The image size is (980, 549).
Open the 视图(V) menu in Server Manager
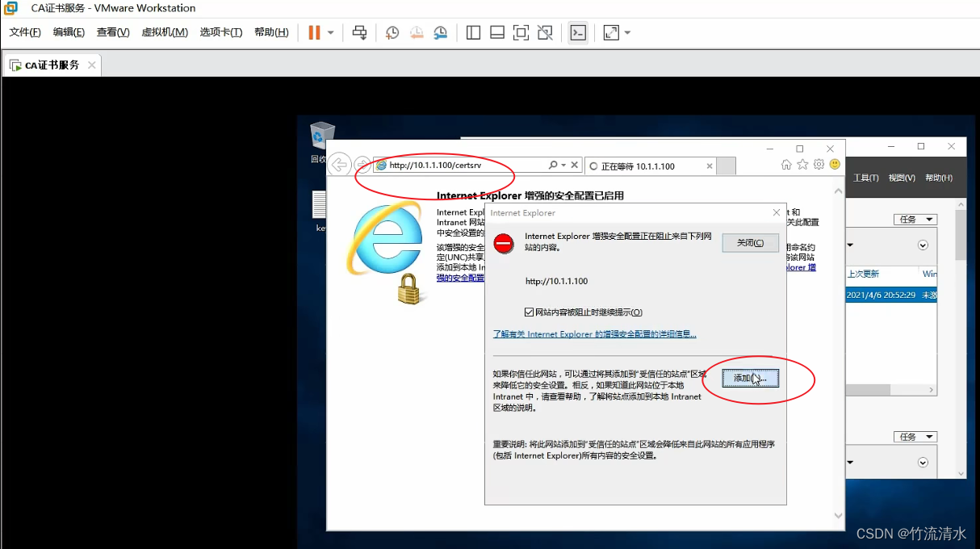(x=902, y=178)
